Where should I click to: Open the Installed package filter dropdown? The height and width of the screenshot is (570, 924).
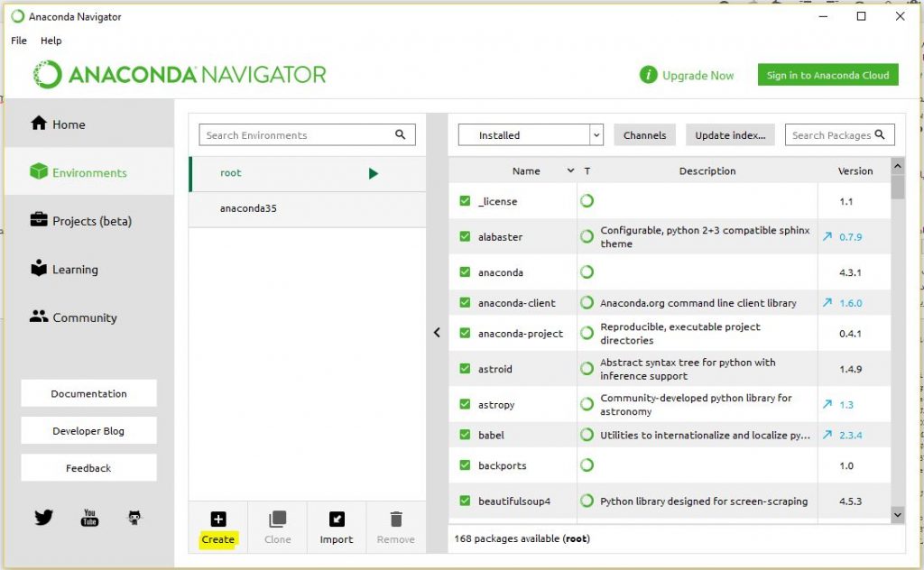click(530, 135)
